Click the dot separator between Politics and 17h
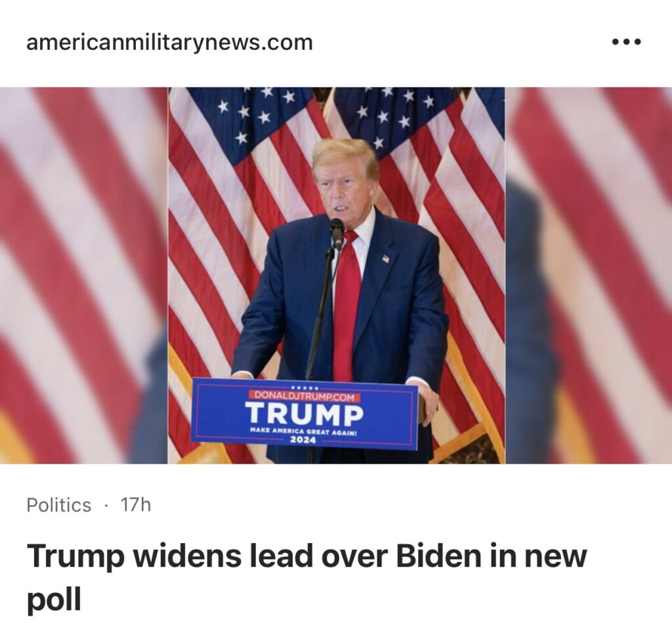This screenshot has height=633, width=672. pyautogui.click(x=106, y=505)
